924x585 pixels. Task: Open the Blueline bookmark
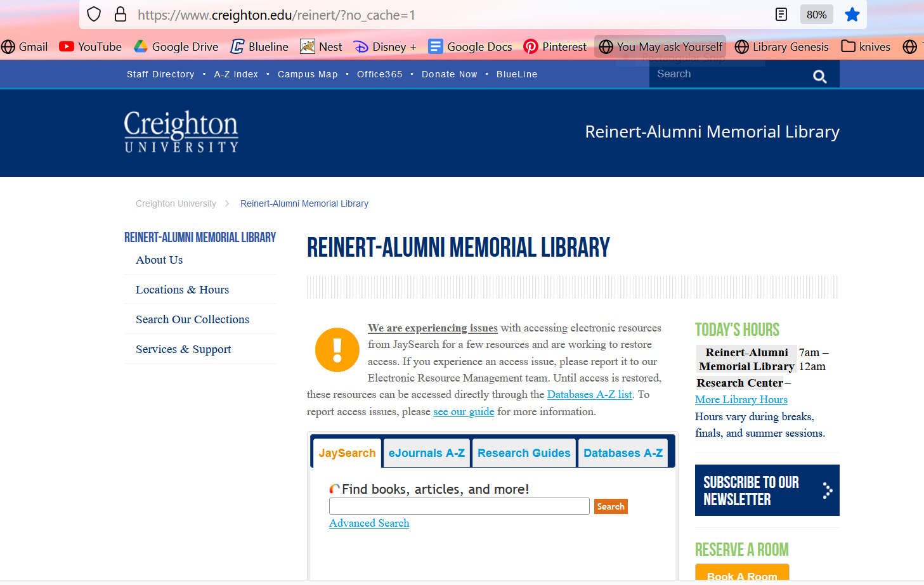pos(259,47)
